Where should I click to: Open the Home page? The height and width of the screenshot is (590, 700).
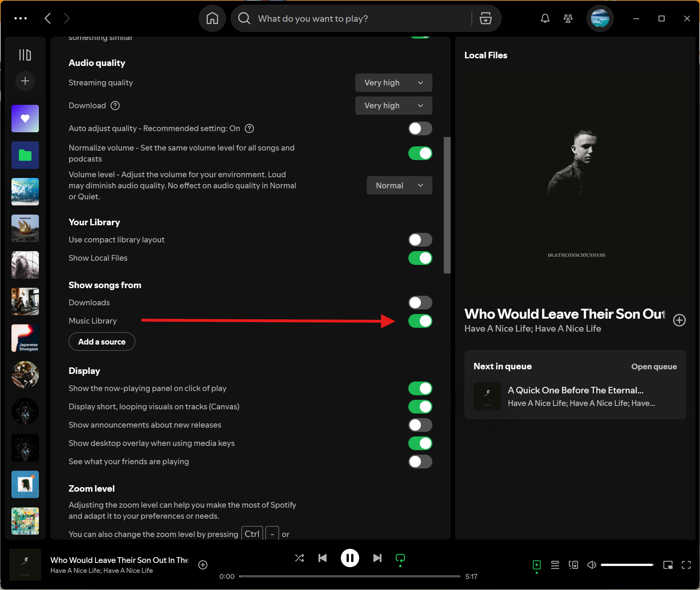pos(212,18)
